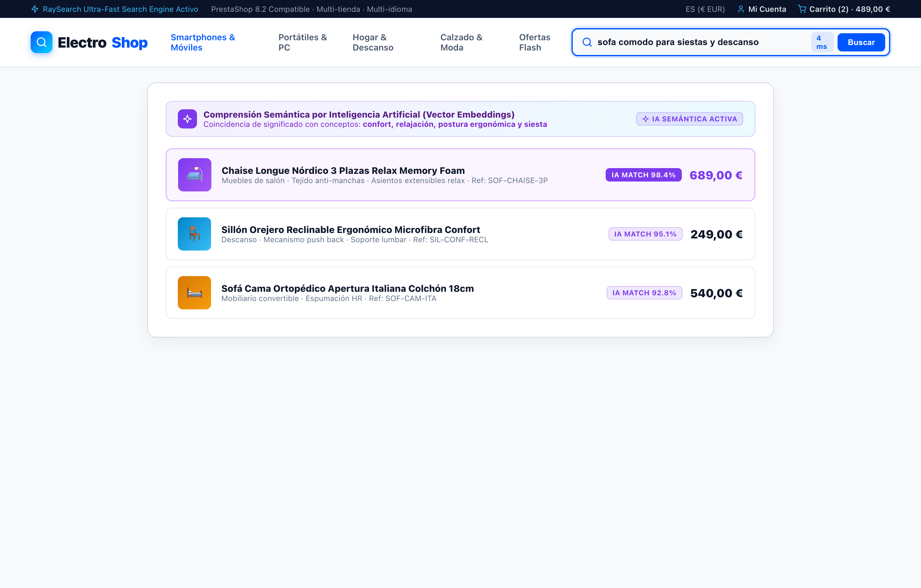921x588 pixels.
Task: Open Calzado & Moda category
Action: pos(461,43)
